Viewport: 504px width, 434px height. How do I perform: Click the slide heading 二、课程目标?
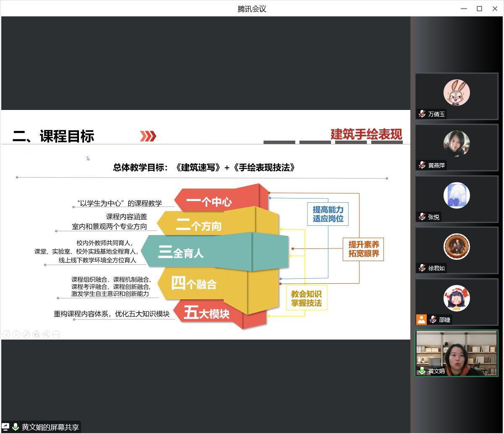[53, 136]
